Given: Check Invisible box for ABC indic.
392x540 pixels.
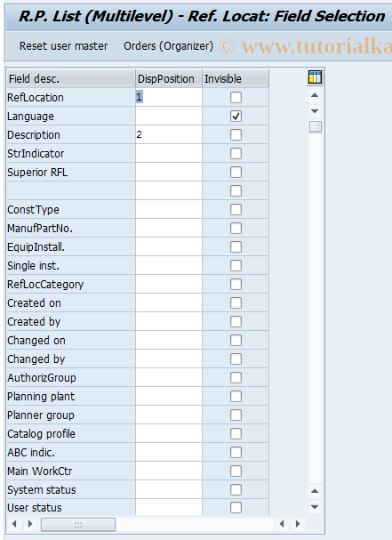Looking at the screenshot, I should (236, 453).
